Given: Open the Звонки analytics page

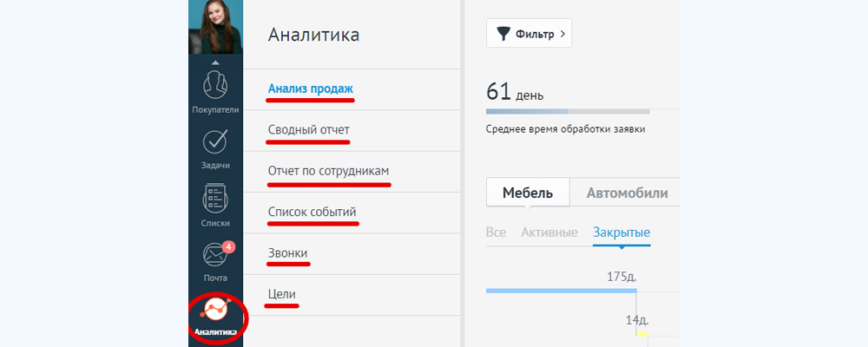Looking at the screenshot, I should 287,253.
